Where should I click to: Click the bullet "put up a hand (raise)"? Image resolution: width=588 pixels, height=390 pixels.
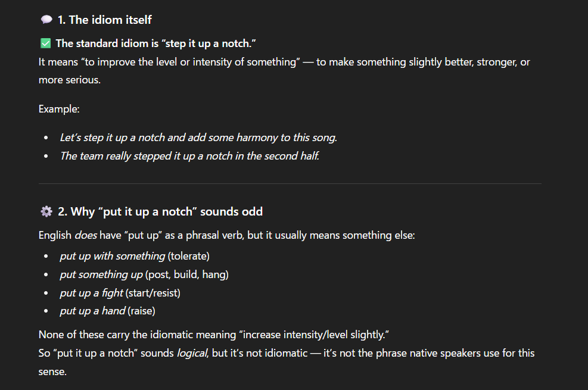coord(107,311)
